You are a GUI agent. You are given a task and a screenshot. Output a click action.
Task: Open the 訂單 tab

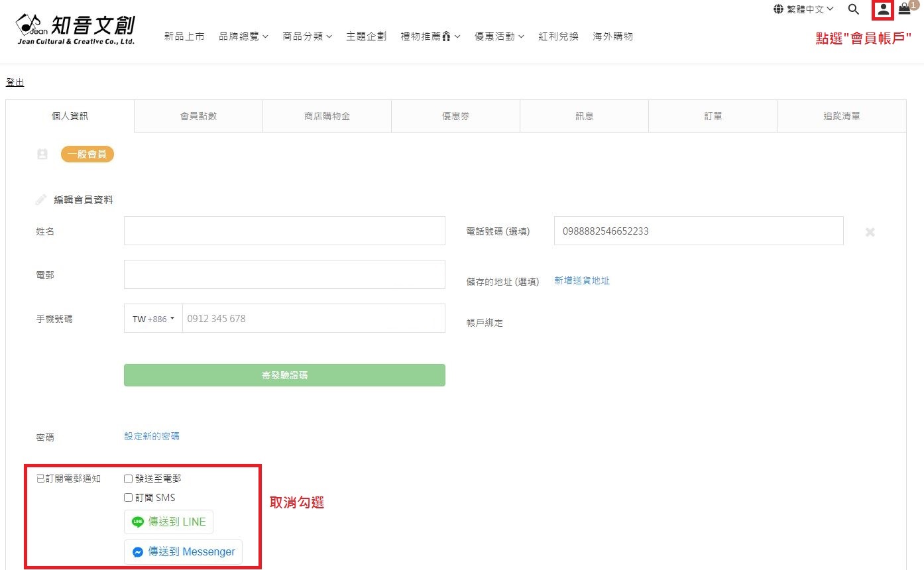click(713, 116)
